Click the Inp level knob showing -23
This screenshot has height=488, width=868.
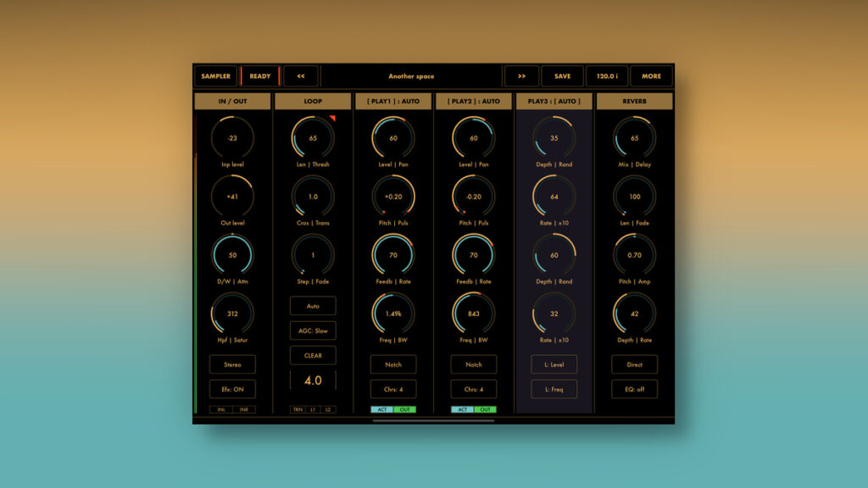pos(232,138)
